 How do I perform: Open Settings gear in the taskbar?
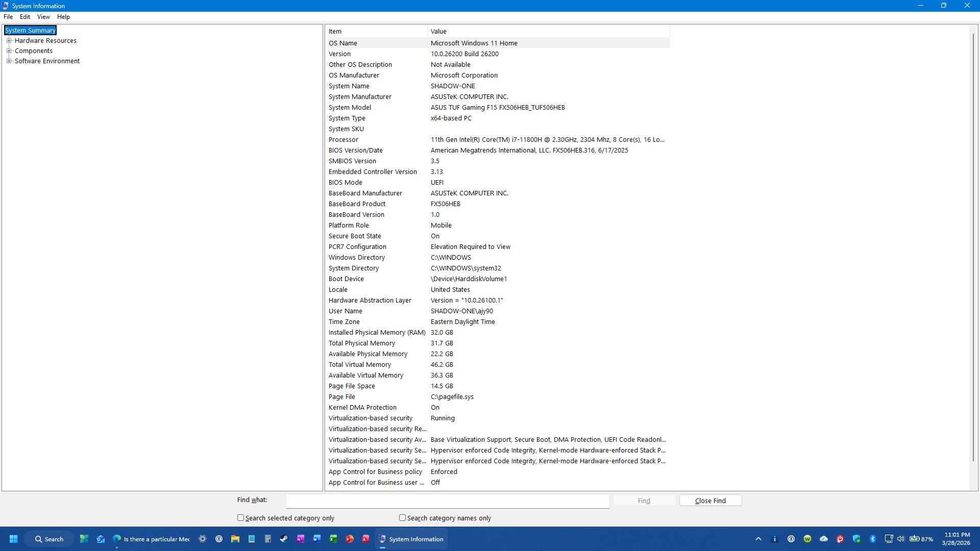203,539
